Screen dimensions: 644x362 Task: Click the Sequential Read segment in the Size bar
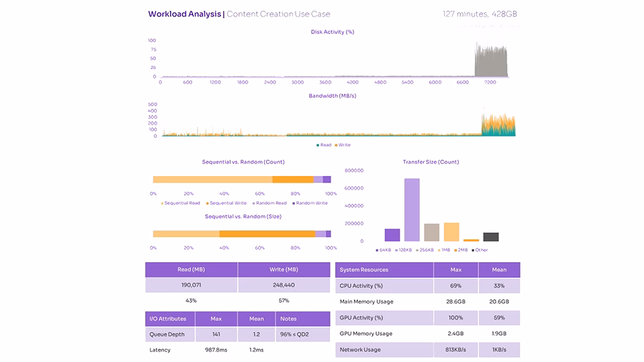pyautogui.click(x=186, y=234)
